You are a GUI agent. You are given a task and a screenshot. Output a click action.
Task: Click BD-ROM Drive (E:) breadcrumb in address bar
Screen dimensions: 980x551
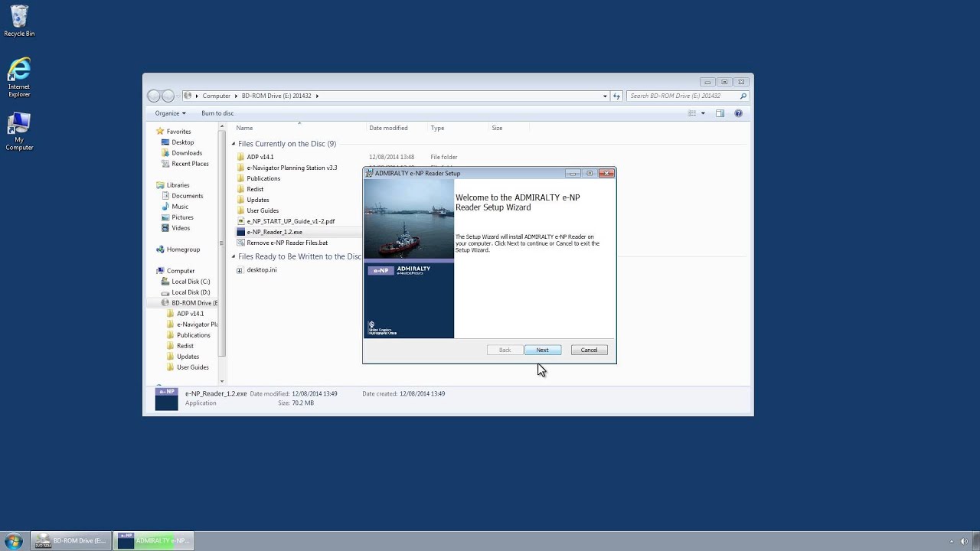coord(276,96)
